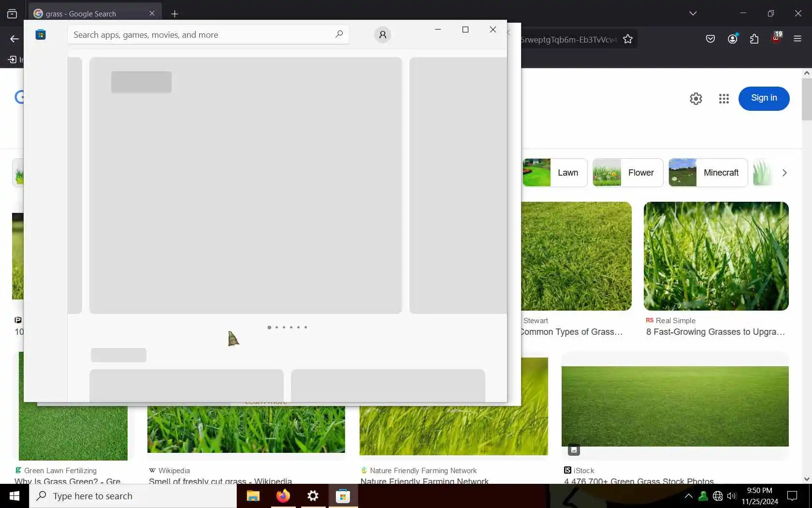Open the Wikipedia grass image

[x=246, y=429]
